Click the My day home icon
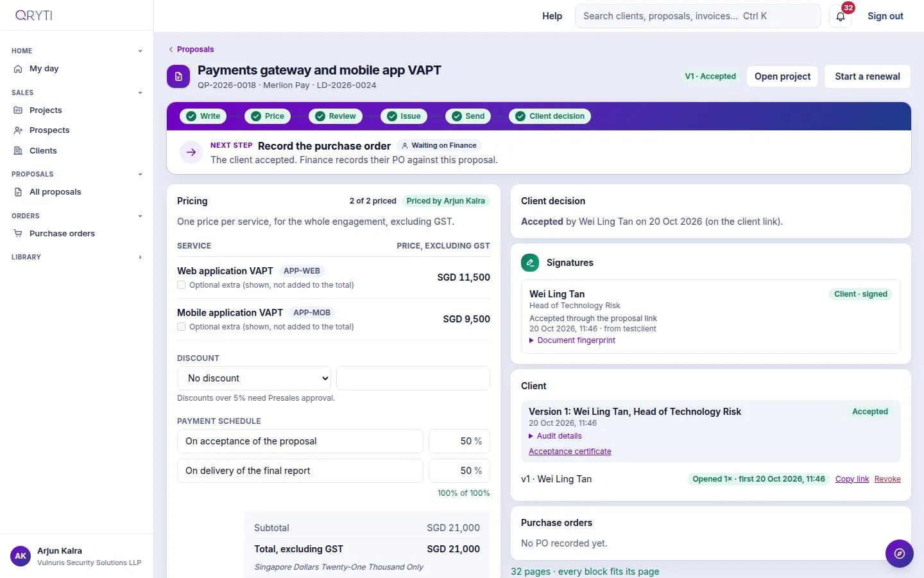 point(18,69)
